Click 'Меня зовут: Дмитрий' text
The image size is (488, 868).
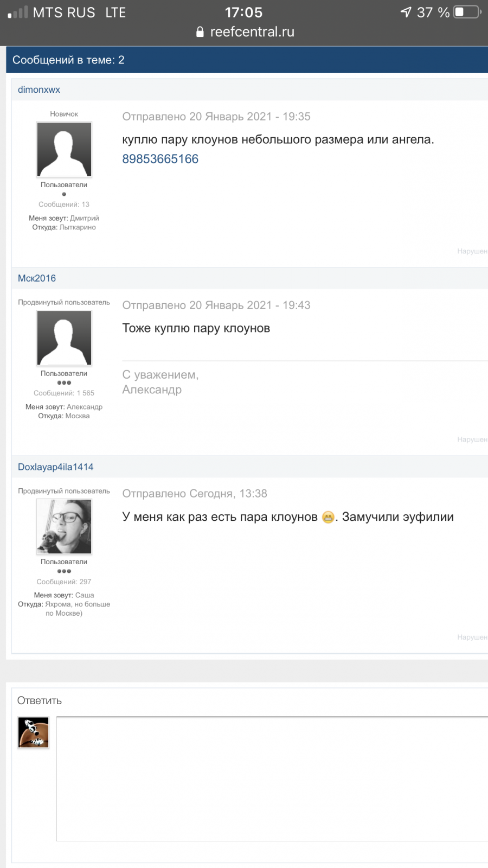point(64,218)
